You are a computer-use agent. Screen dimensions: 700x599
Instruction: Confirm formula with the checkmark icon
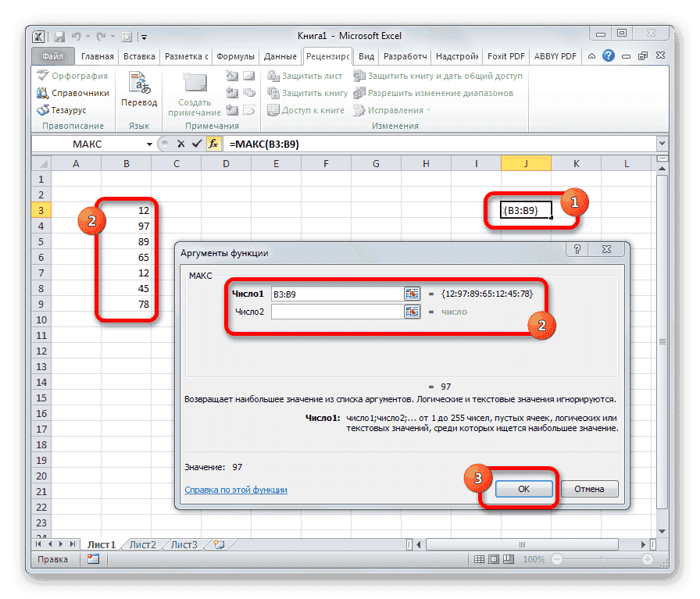pos(198,144)
